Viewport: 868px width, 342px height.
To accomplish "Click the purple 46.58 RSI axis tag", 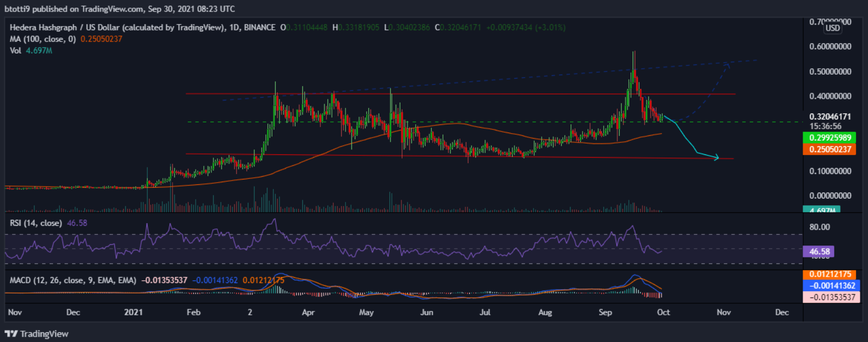I will click(818, 251).
